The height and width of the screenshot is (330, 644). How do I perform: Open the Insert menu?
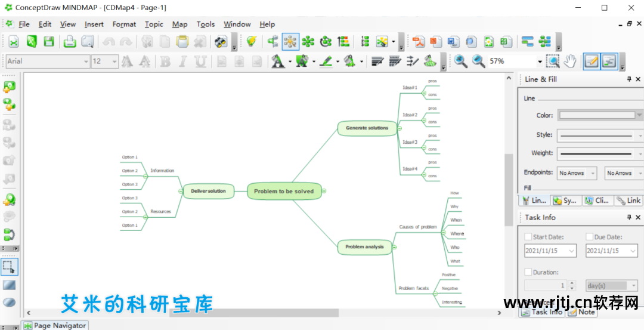(x=94, y=24)
